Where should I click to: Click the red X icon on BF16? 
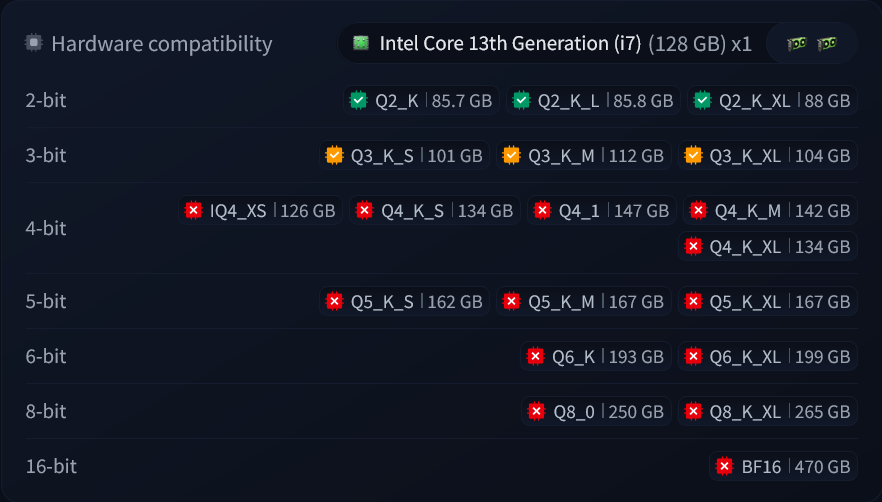click(x=724, y=466)
